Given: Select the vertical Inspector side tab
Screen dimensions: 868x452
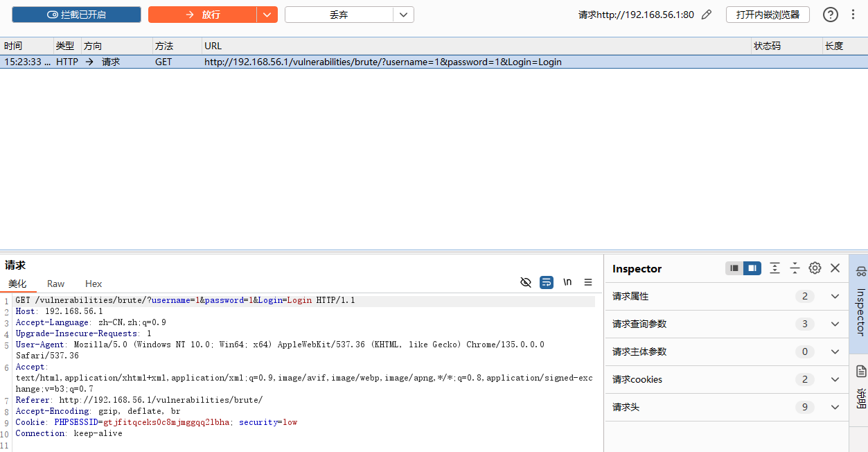Looking at the screenshot, I should [860, 305].
